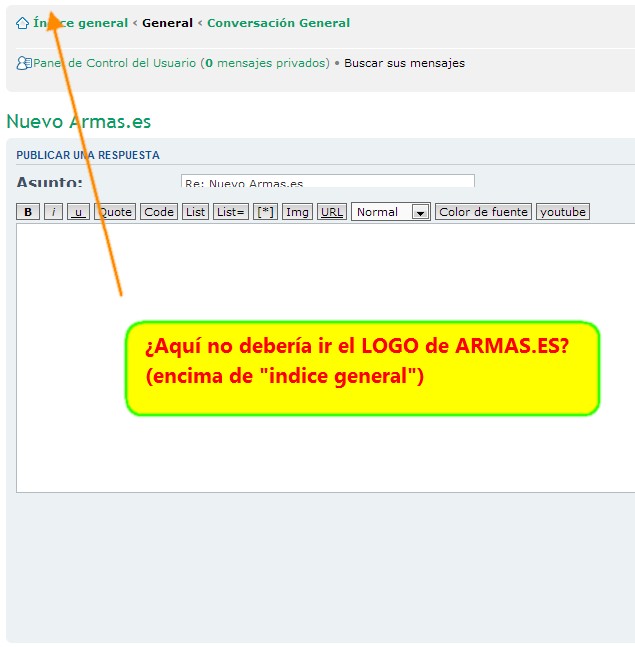Insert a Code block tag
The height and width of the screenshot is (647, 635).
point(158,212)
